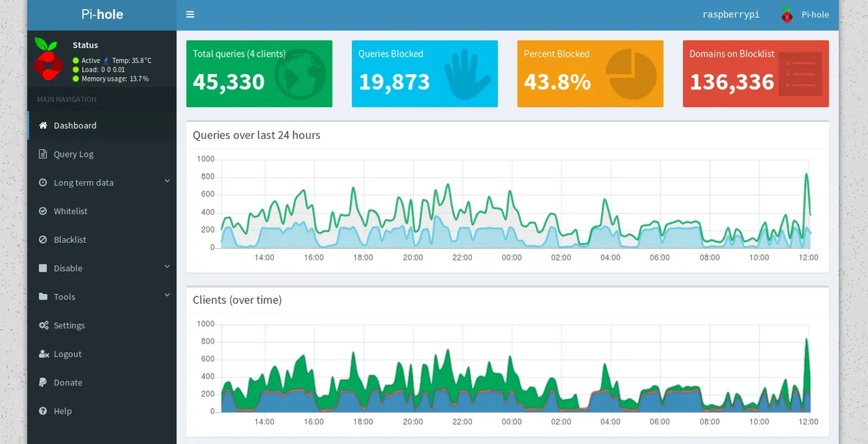Image resolution: width=868 pixels, height=444 pixels.
Task: Open the Help link in sidebar
Action: pyautogui.click(x=102, y=411)
